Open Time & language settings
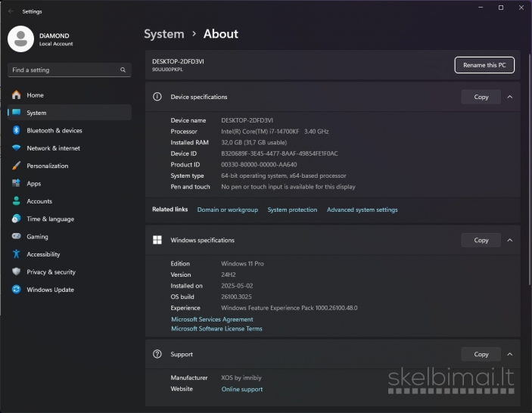Screen dimensions: 532x413 (70, 219)
